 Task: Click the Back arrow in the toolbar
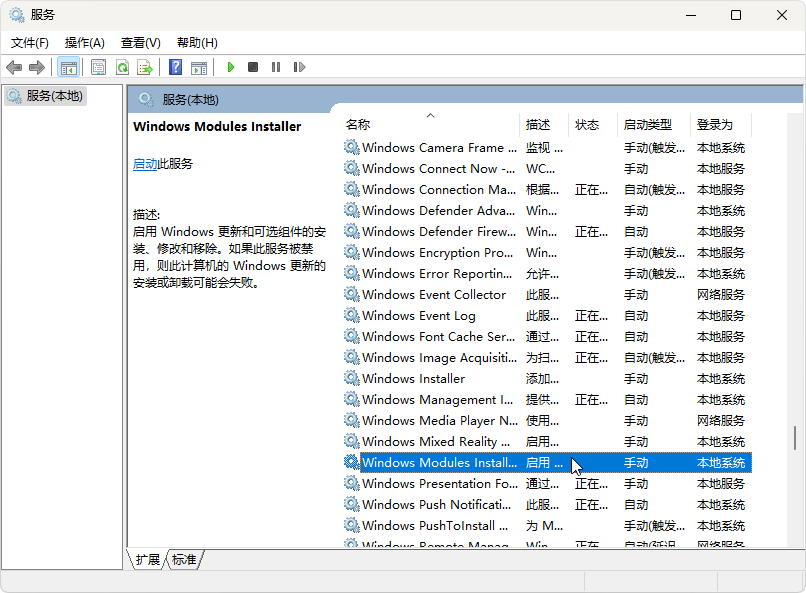tap(14, 67)
